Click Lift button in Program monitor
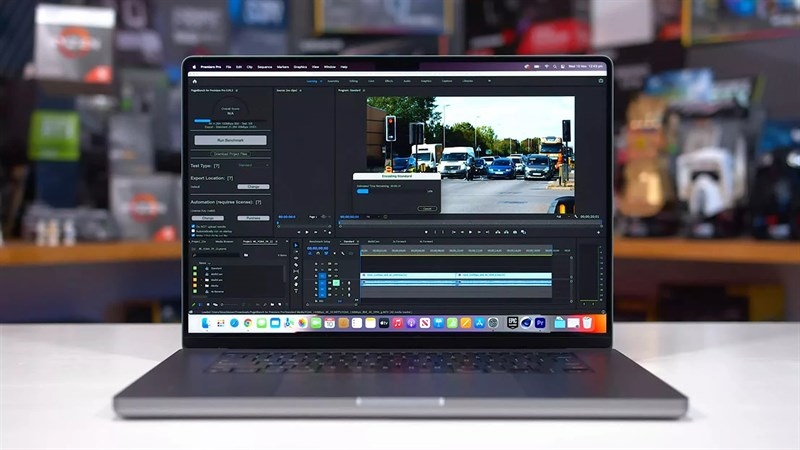This screenshot has width=800, height=450. pos(497,232)
